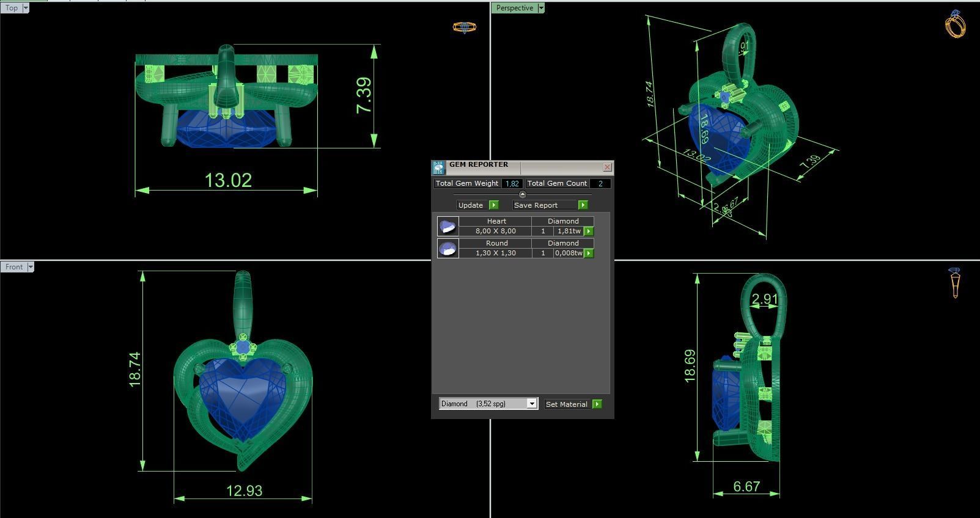Click the 8,00 X 8,00 size cell
Screen dimensions: 980x518
(496, 231)
